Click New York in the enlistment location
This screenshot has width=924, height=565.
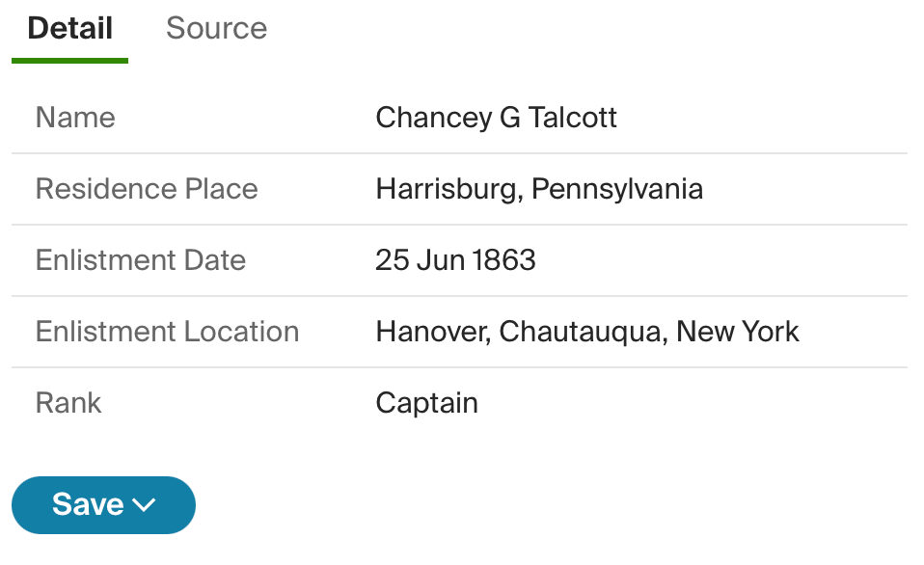(x=737, y=331)
